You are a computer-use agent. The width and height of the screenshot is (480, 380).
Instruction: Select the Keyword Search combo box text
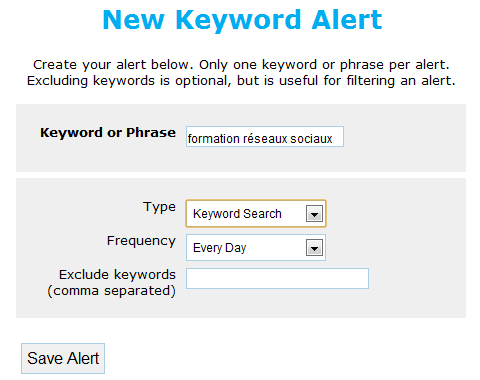click(x=237, y=214)
